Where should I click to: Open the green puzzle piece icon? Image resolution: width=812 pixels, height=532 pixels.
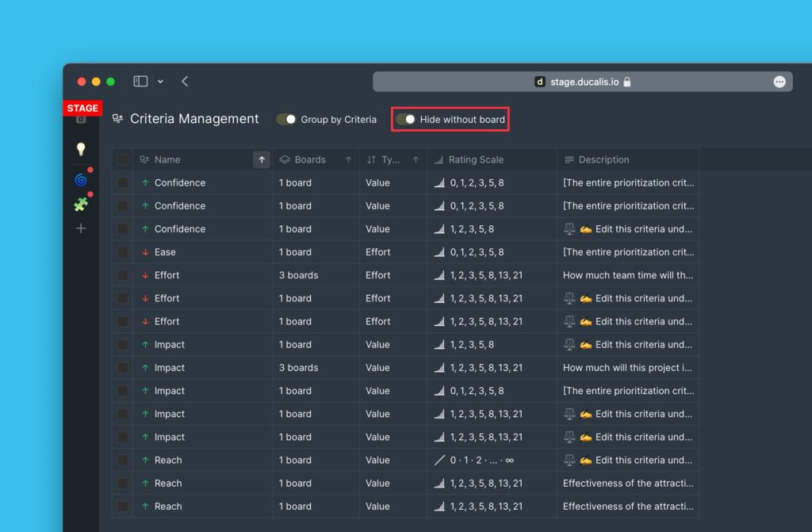(x=80, y=205)
